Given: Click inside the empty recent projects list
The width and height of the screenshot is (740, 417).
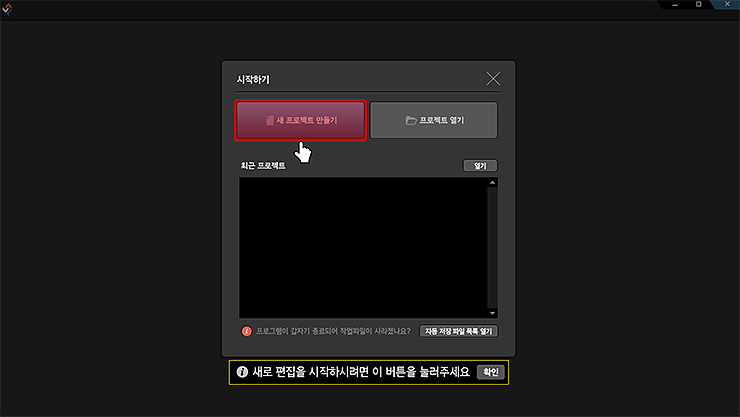Looking at the screenshot, I should coord(363,248).
